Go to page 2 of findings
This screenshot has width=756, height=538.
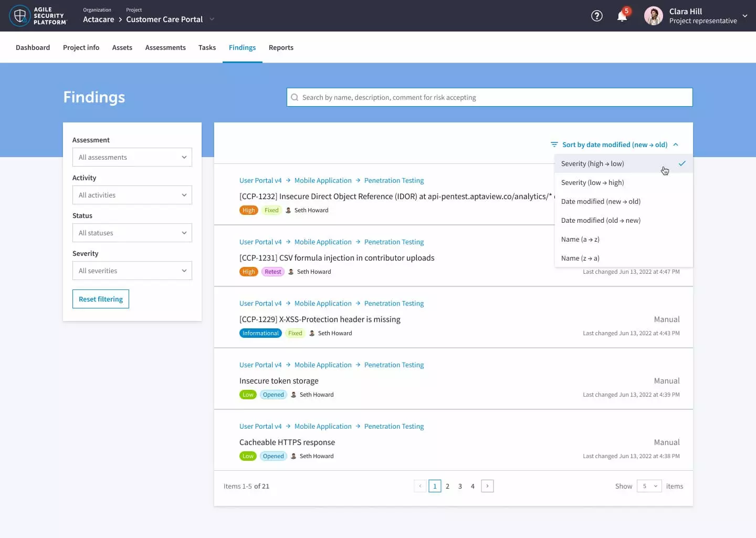(447, 486)
